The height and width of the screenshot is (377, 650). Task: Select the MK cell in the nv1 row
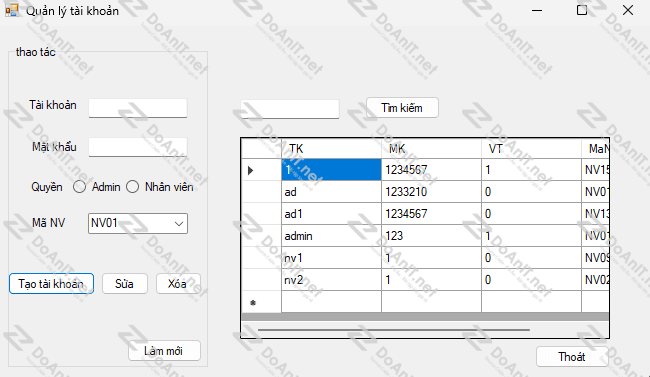[431, 258]
